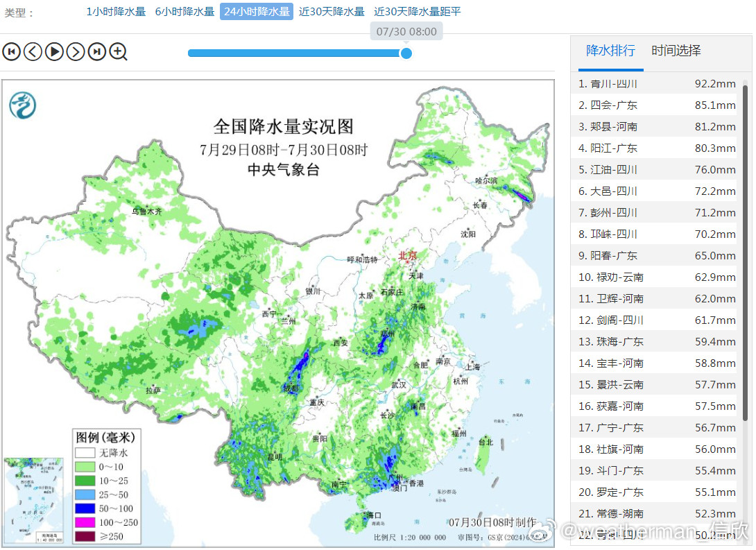Click the 图例(毫米) legend heading

pyautogui.click(x=105, y=437)
